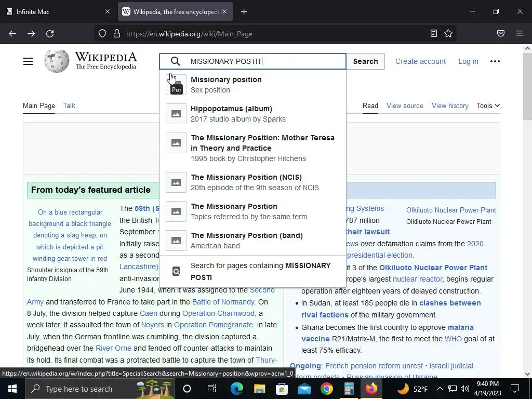The image size is (532, 399).
Task: Select The Missionary Position disambiguation suggestion
Action: click(253, 211)
